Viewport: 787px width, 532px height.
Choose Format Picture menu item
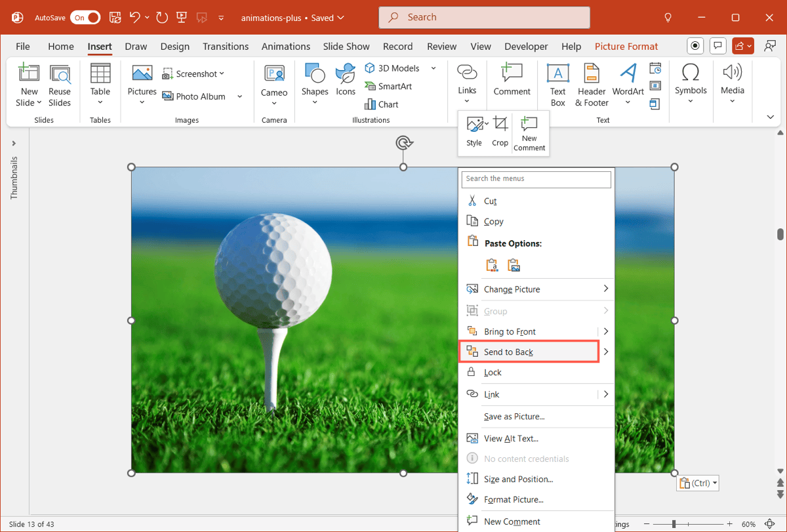coord(536,499)
